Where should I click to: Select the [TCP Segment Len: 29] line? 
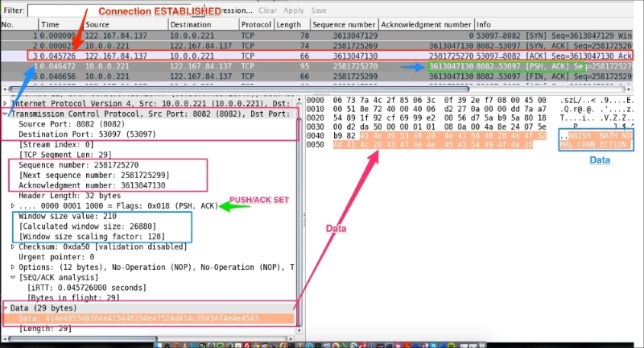[x=65, y=155]
